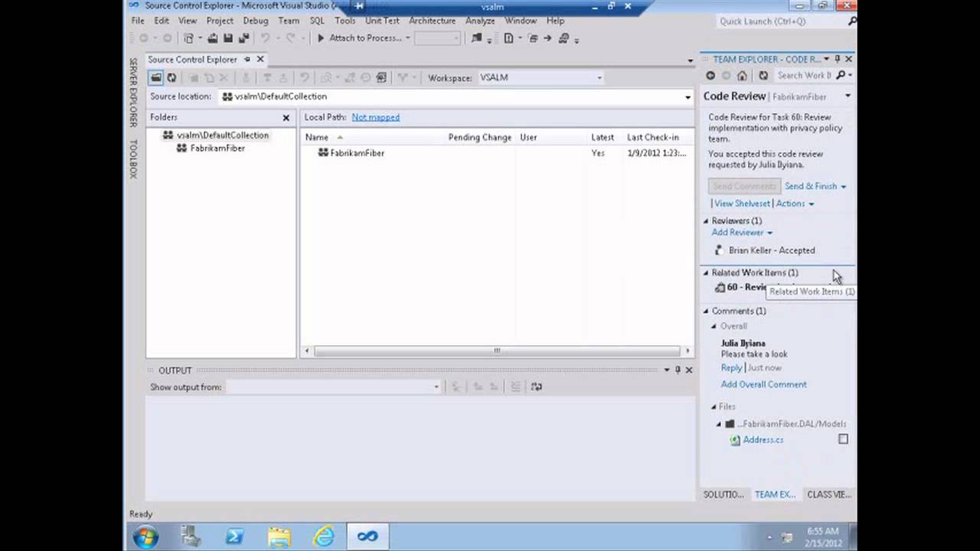Collapse the Comments (1) section
This screenshot has height=551, width=980.
tap(706, 311)
